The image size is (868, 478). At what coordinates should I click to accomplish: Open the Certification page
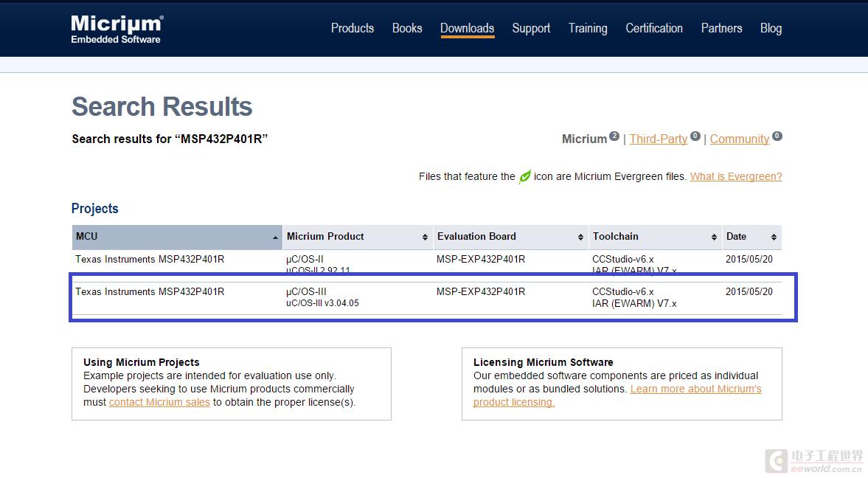coord(654,28)
